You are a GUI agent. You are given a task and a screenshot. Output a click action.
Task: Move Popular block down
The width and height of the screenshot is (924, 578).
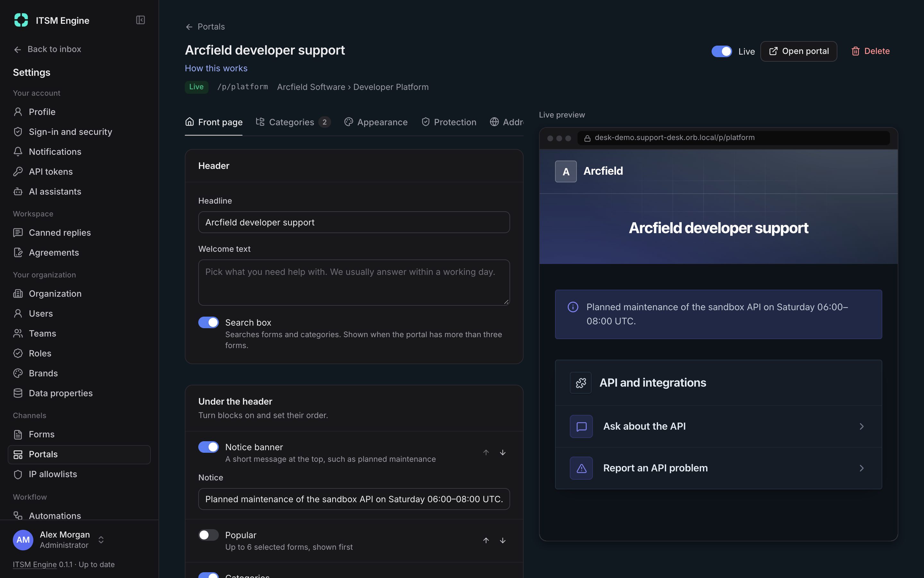click(502, 540)
